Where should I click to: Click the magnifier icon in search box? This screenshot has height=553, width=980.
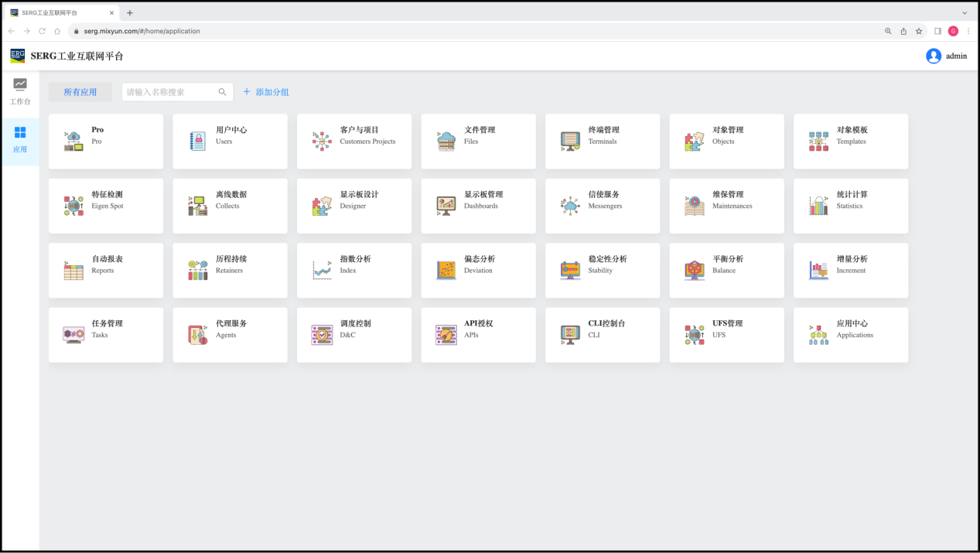(223, 92)
